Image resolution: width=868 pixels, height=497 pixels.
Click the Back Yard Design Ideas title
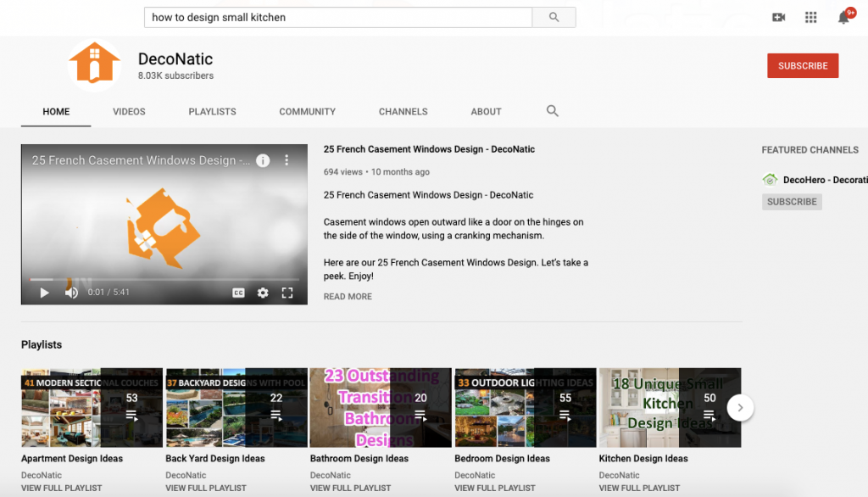(x=215, y=458)
